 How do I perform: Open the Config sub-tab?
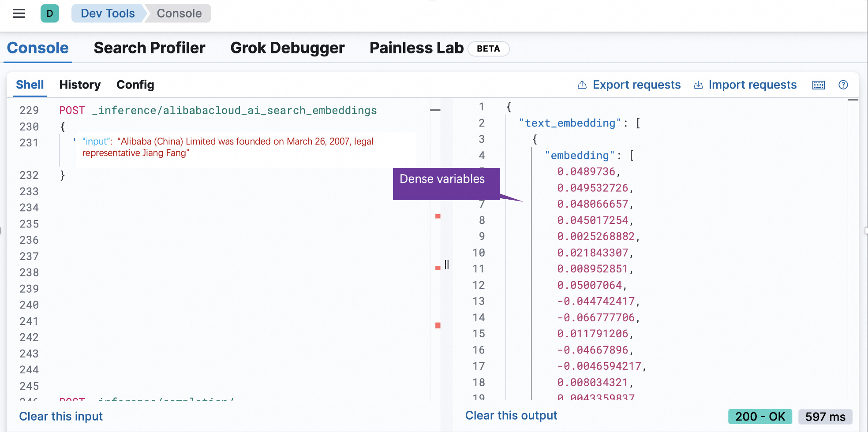click(135, 85)
